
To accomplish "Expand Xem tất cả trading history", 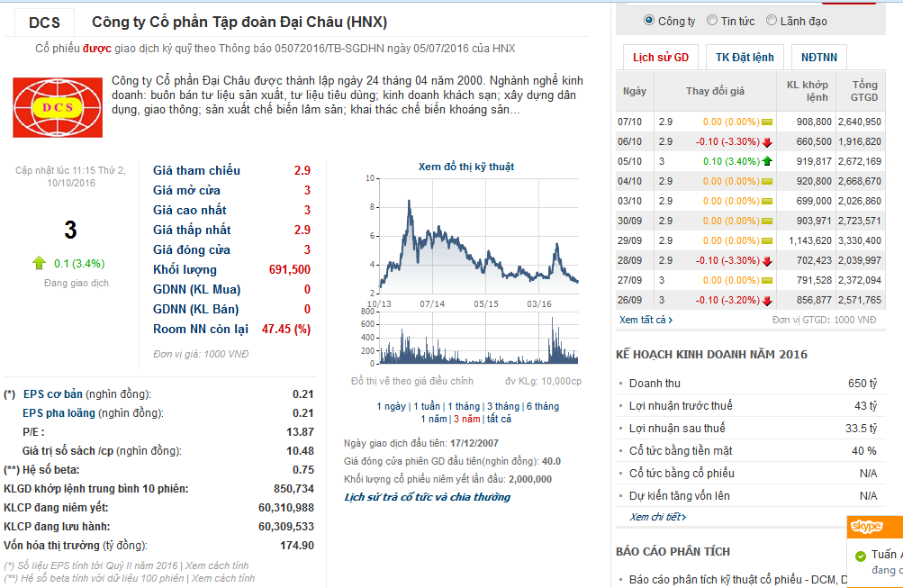I will [x=646, y=320].
